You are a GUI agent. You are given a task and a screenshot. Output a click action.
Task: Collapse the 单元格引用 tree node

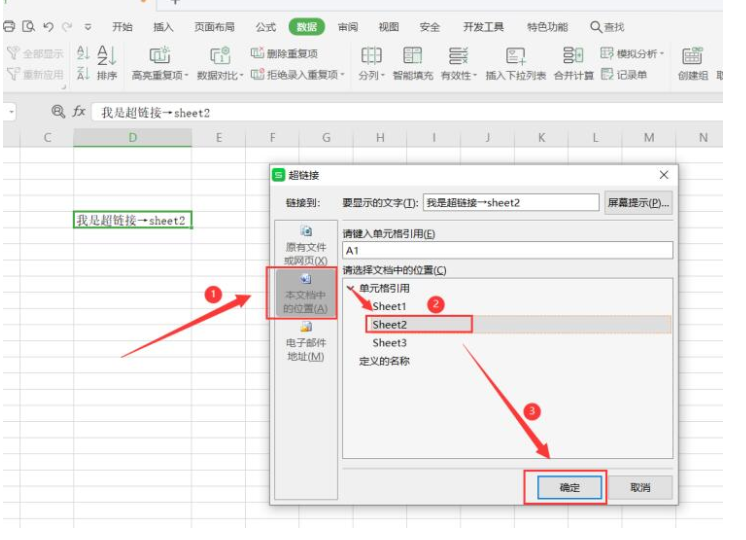(350, 288)
